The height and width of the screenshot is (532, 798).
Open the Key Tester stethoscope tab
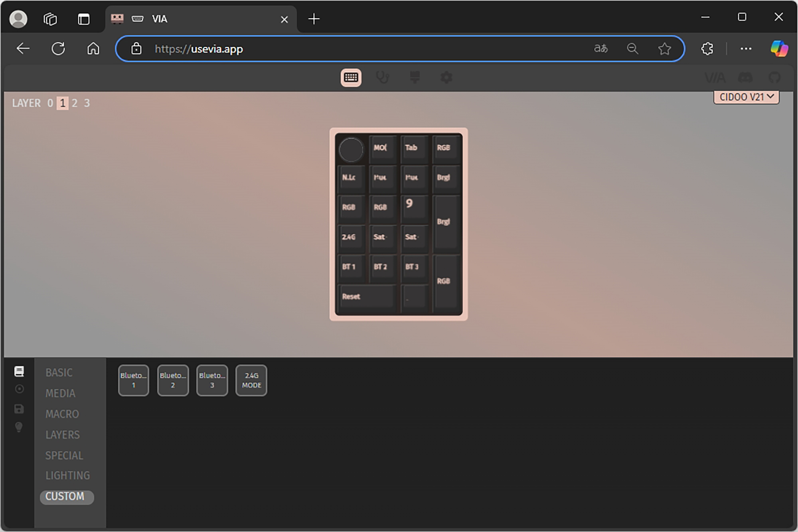[x=382, y=77]
